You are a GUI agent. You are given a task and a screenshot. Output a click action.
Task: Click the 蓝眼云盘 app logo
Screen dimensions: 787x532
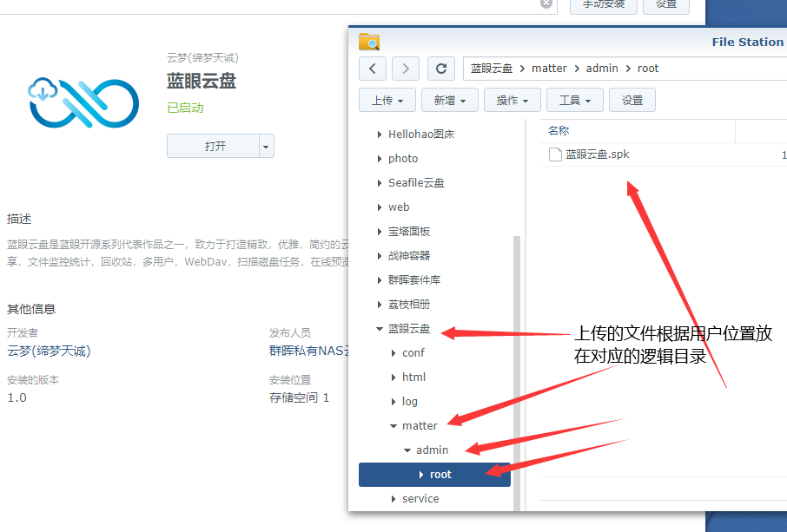[83, 102]
